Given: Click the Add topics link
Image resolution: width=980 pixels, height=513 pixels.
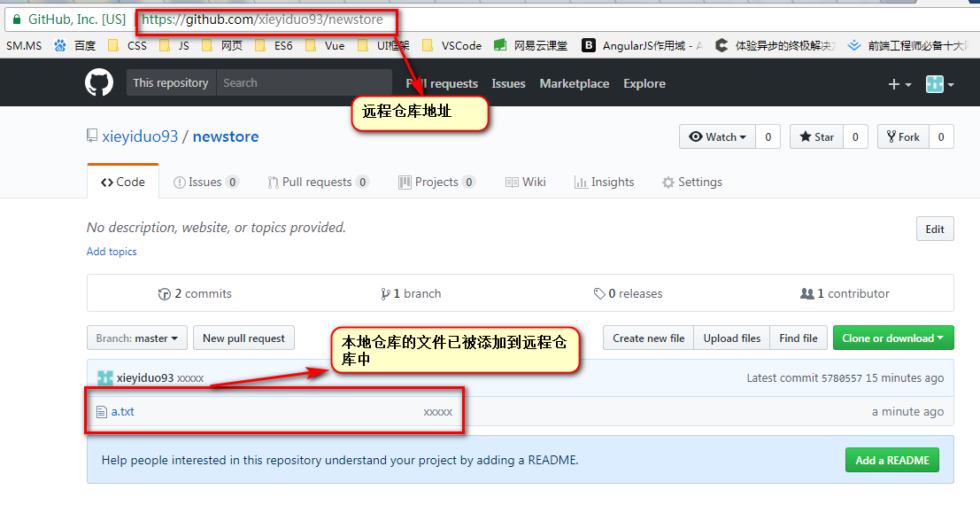Looking at the screenshot, I should pos(112,252).
